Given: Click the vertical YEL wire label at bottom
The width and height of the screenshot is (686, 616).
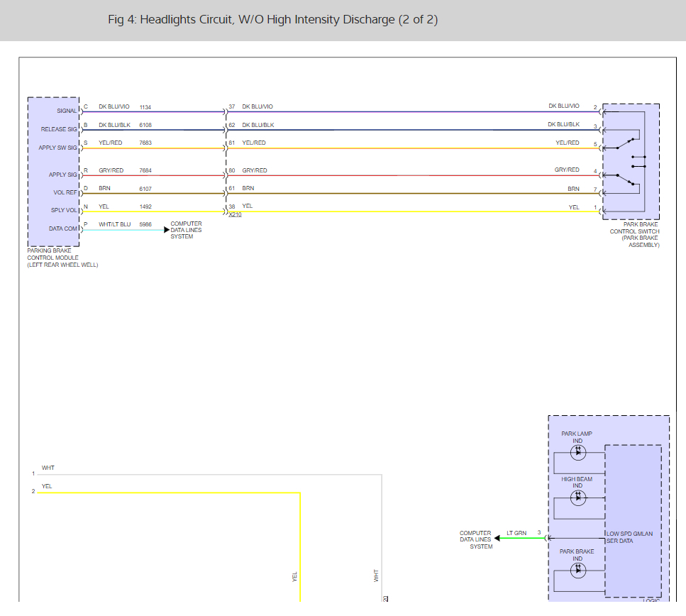Looking at the screenshot, I should click(294, 576).
